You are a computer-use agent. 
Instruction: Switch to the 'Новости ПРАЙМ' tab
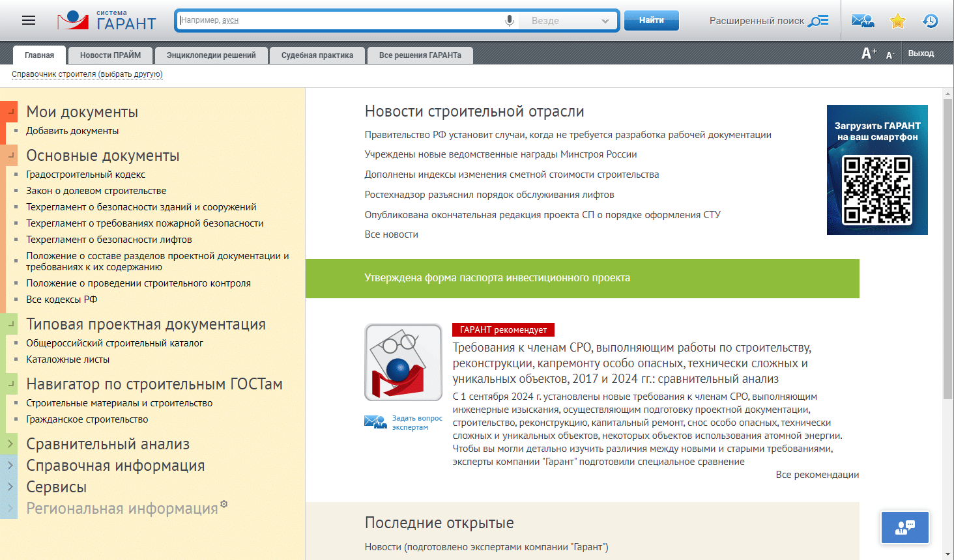110,55
